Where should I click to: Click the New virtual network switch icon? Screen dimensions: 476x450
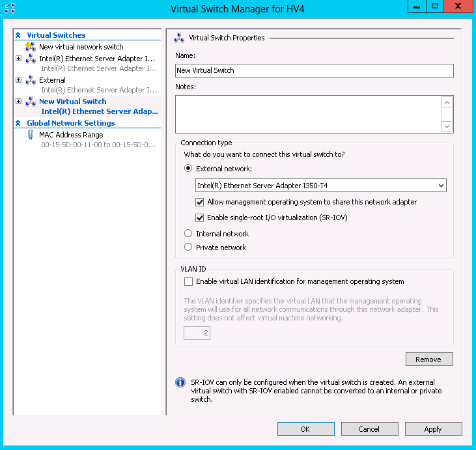(x=31, y=47)
